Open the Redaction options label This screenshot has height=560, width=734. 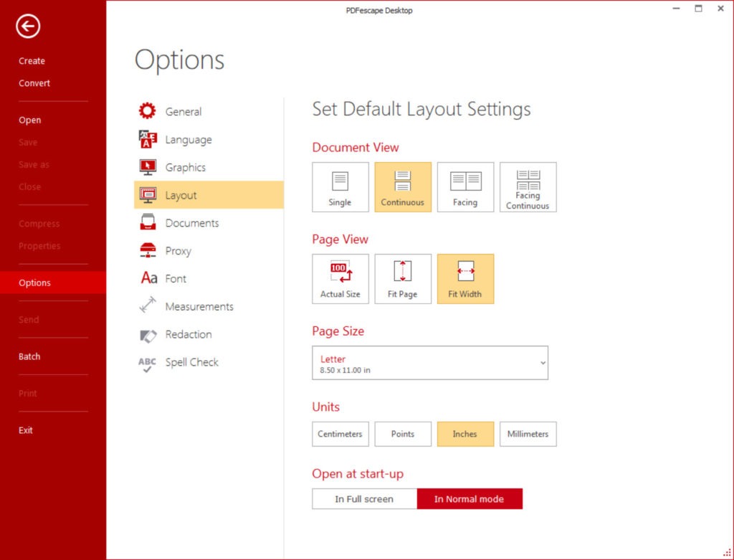(189, 334)
